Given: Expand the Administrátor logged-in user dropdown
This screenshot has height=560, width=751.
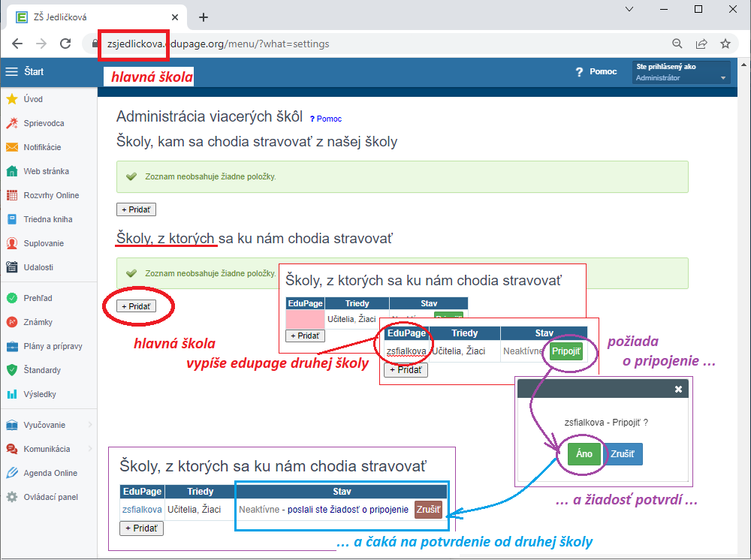Looking at the screenshot, I should pyautogui.click(x=681, y=72).
